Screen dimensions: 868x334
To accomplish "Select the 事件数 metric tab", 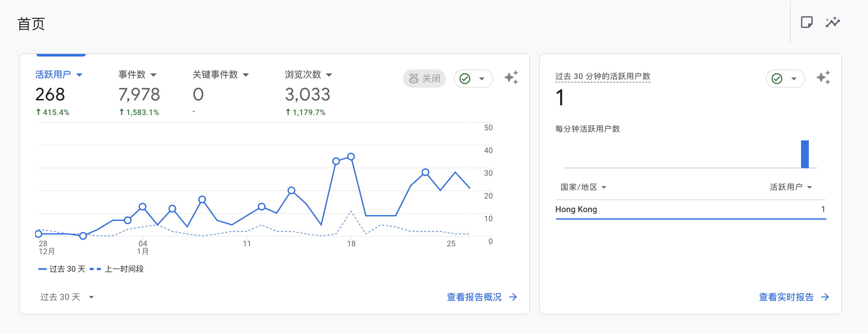I will pyautogui.click(x=137, y=74).
